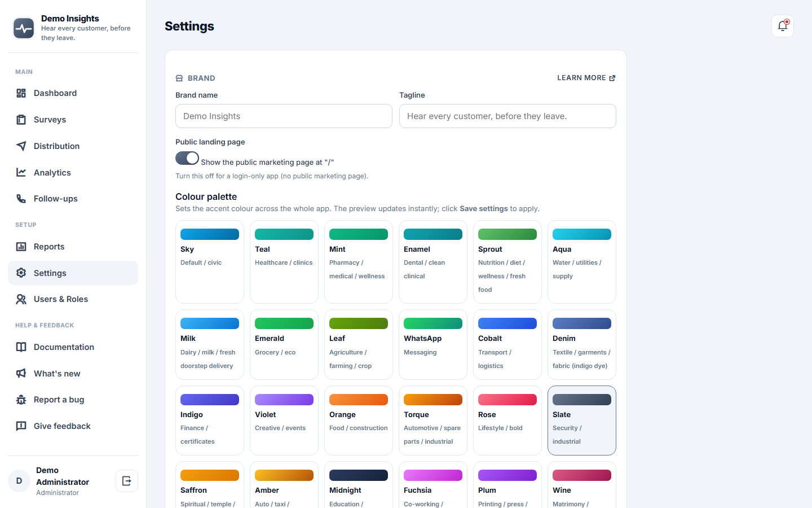Click the Reports bar-chart icon
Screen dimensions: 812x508
(x=21, y=247)
